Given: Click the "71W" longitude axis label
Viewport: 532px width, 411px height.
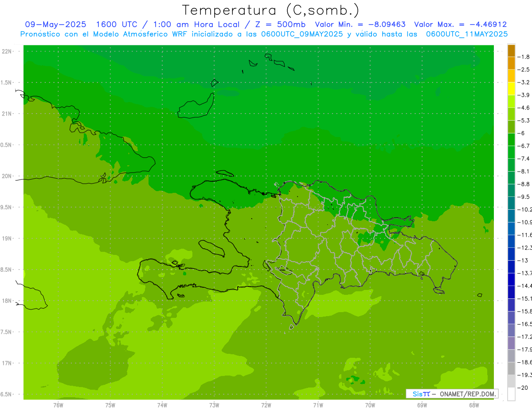Looking at the screenshot, I should (x=318, y=405).
